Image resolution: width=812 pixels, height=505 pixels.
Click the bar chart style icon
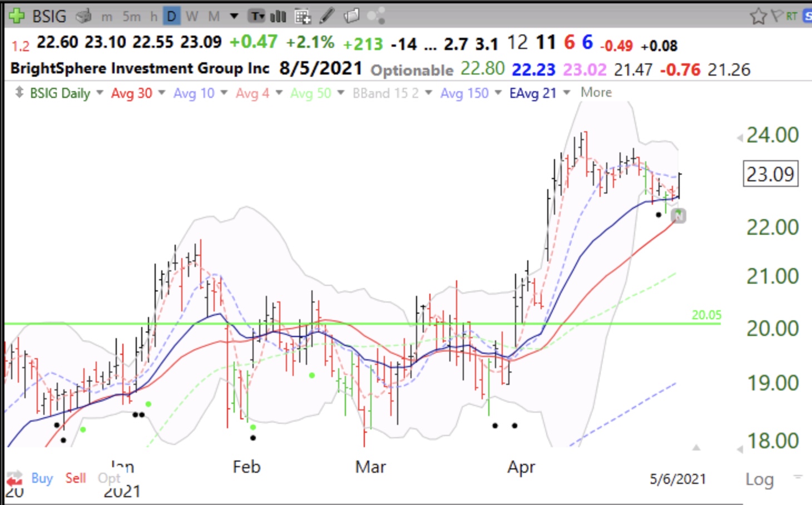pos(278,16)
